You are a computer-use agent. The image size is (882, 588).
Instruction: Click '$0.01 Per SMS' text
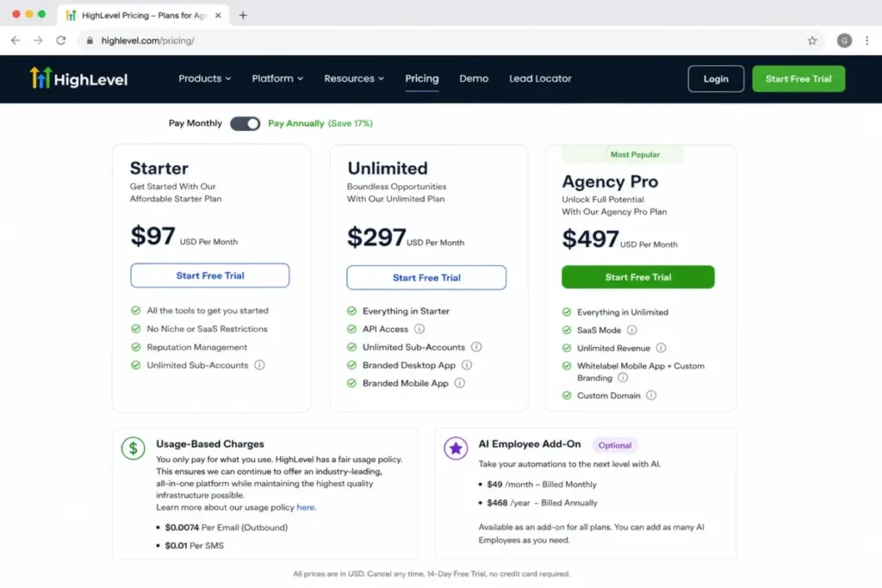[194, 545]
